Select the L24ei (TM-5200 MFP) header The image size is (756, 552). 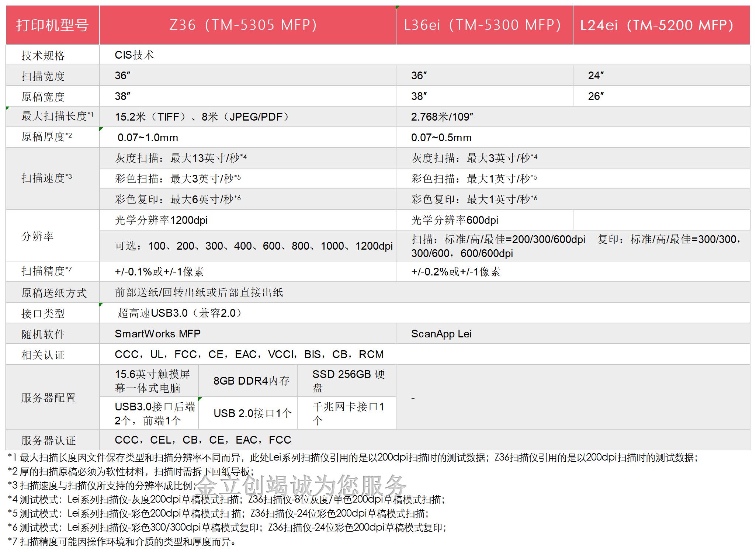coord(662,25)
